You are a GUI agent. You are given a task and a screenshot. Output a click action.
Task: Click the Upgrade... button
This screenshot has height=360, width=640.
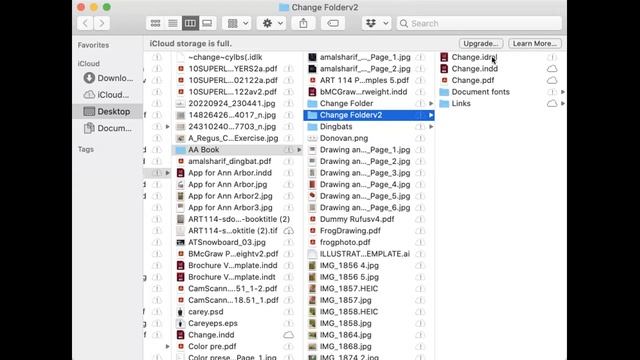point(480,43)
